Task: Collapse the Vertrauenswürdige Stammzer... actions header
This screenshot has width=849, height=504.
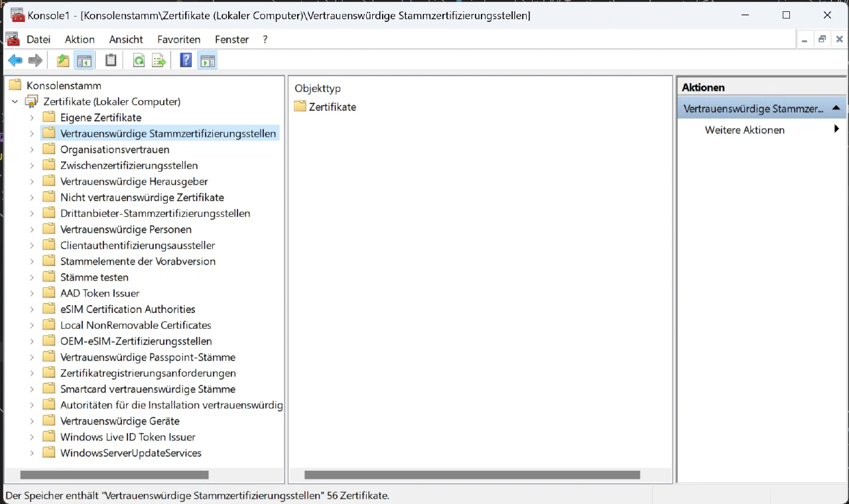Action: 836,108
